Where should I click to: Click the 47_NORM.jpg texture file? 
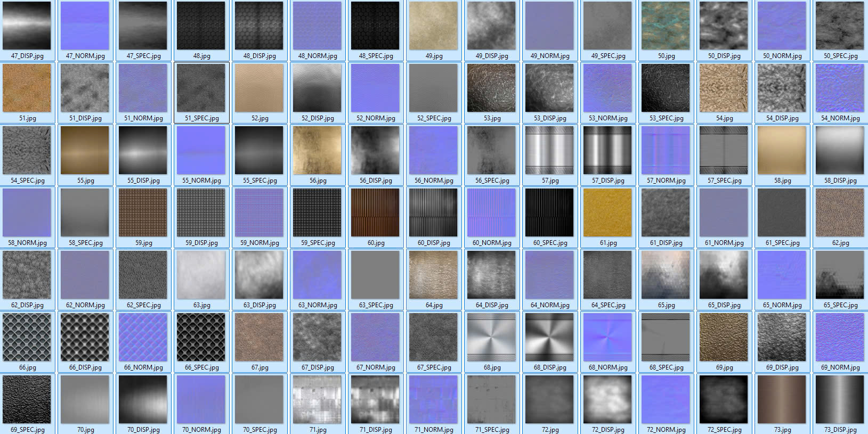[x=85, y=26]
